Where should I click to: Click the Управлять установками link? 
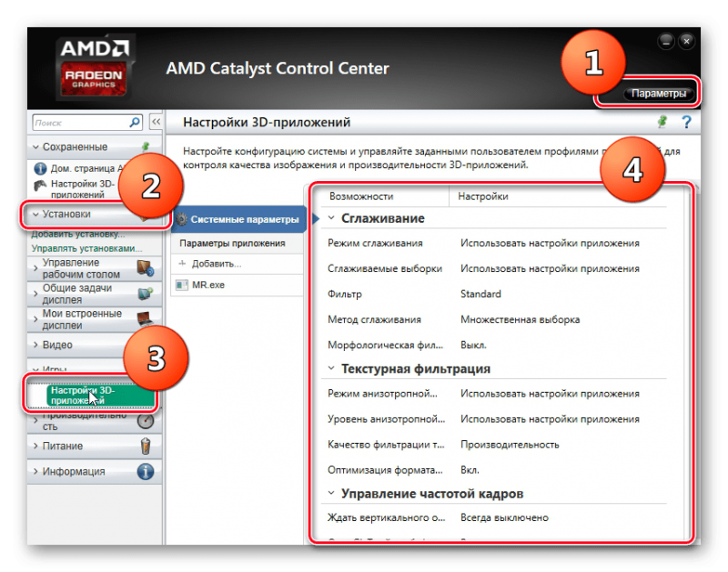86,248
